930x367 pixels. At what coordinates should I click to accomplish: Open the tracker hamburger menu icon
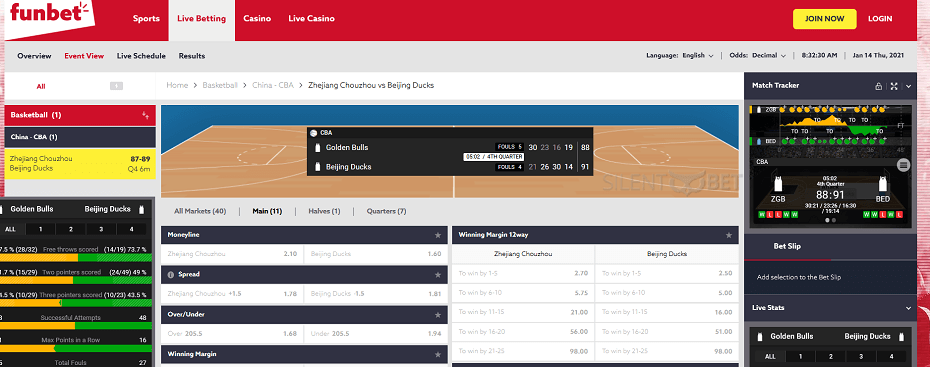click(x=903, y=165)
